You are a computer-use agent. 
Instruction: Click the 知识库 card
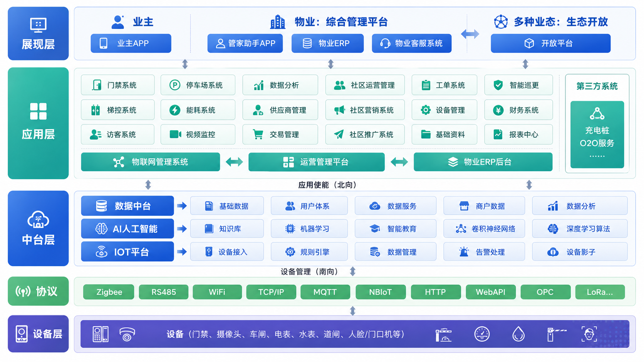click(x=227, y=229)
